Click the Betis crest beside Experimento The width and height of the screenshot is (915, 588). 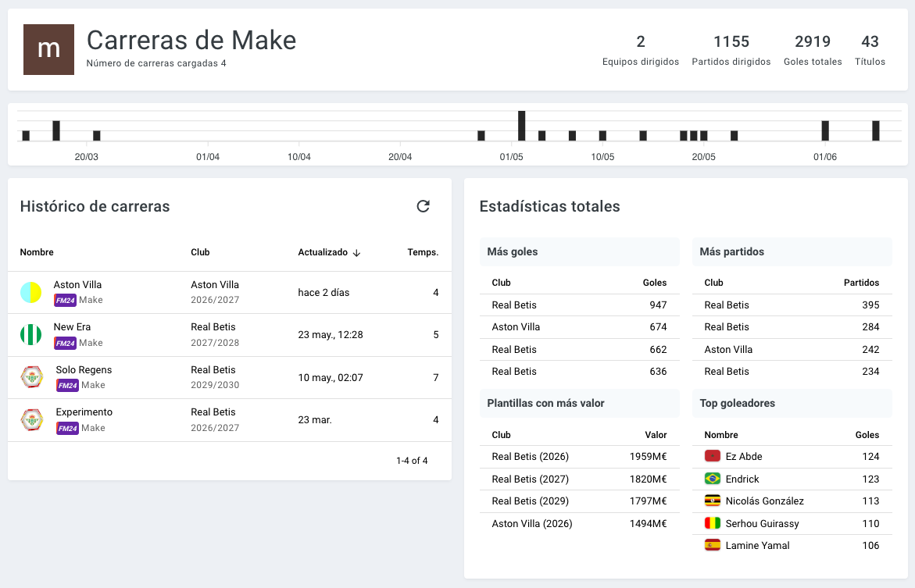pos(32,420)
